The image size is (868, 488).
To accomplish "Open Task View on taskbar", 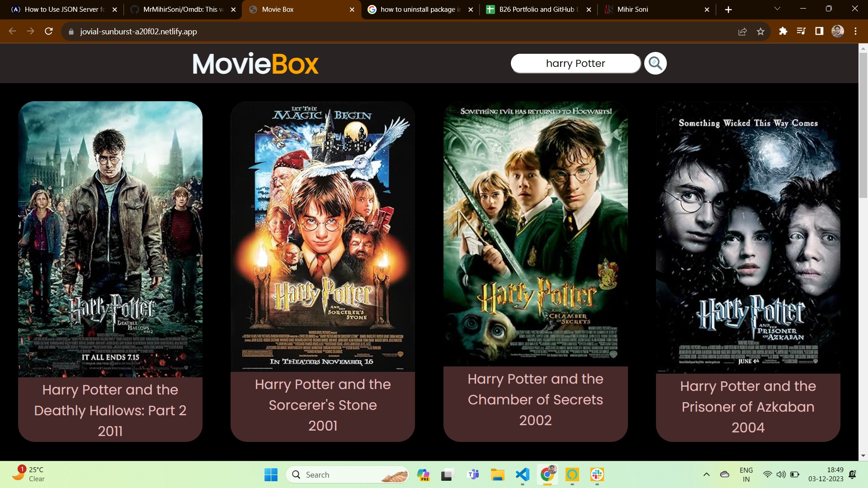I will tap(448, 475).
